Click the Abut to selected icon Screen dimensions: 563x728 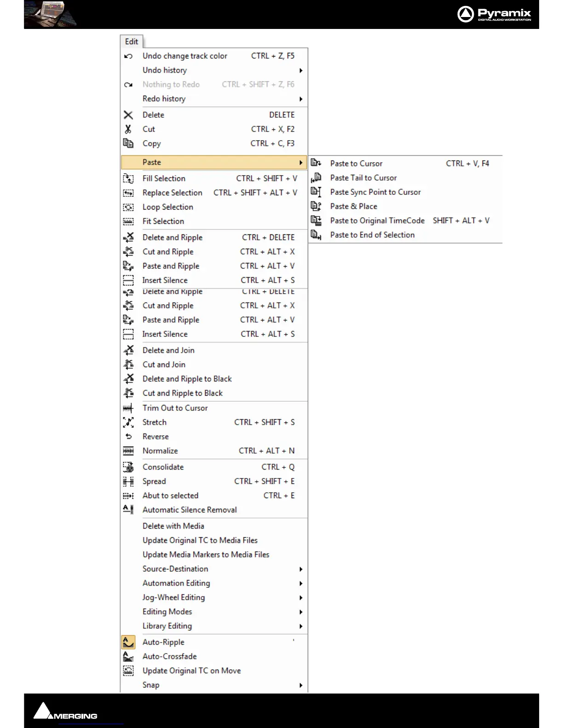point(128,496)
